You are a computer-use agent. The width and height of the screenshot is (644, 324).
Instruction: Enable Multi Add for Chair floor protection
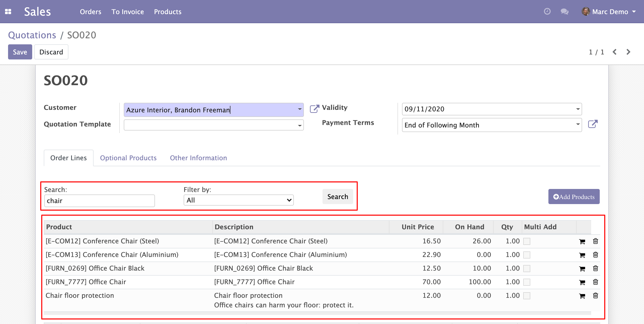tap(527, 296)
